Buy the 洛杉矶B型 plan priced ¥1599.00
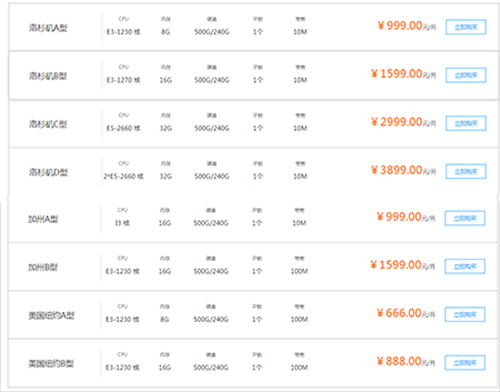 point(466,75)
